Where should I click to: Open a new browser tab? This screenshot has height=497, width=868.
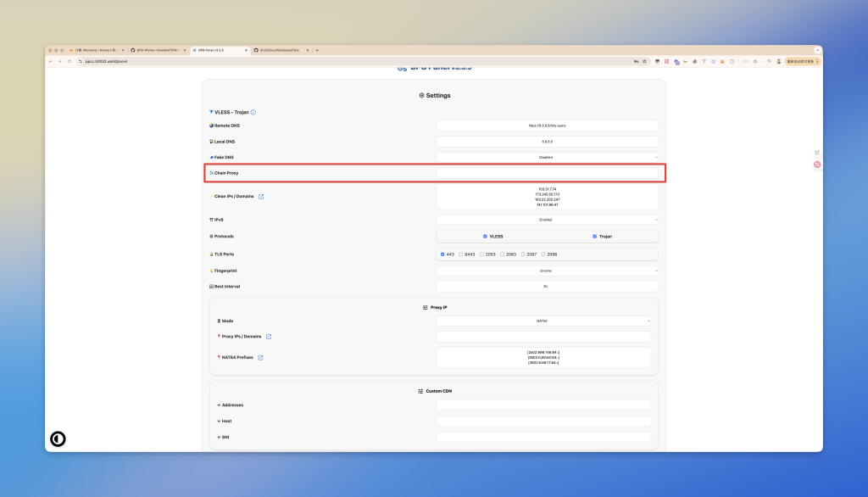coord(317,50)
